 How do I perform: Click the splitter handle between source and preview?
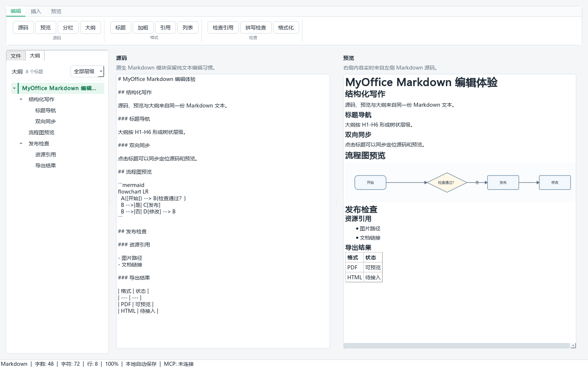(337, 202)
